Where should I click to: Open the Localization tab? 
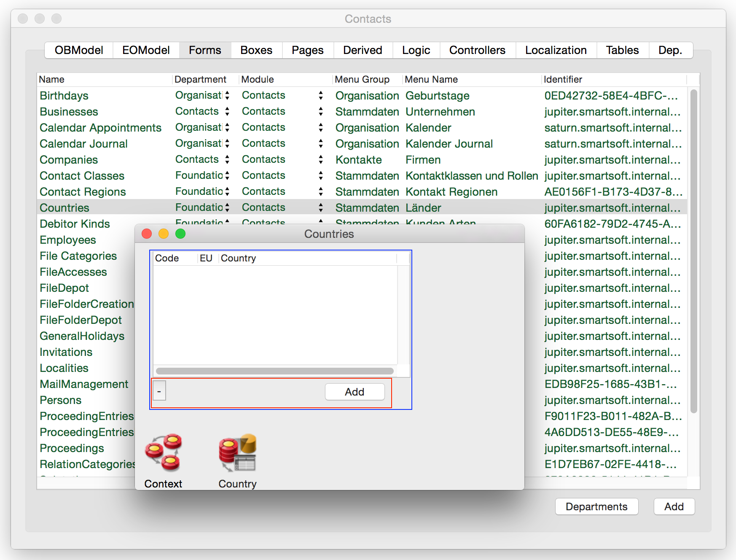pyautogui.click(x=556, y=50)
